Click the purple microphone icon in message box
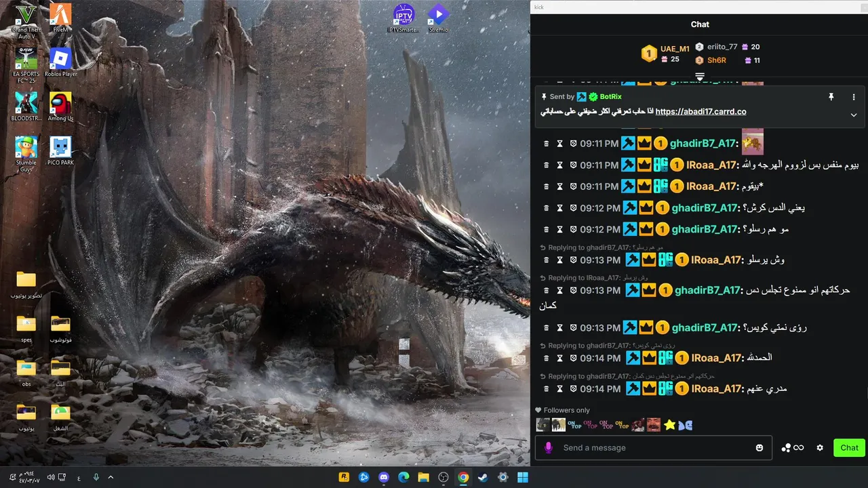This screenshot has height=488, width=868. (549, 447)
